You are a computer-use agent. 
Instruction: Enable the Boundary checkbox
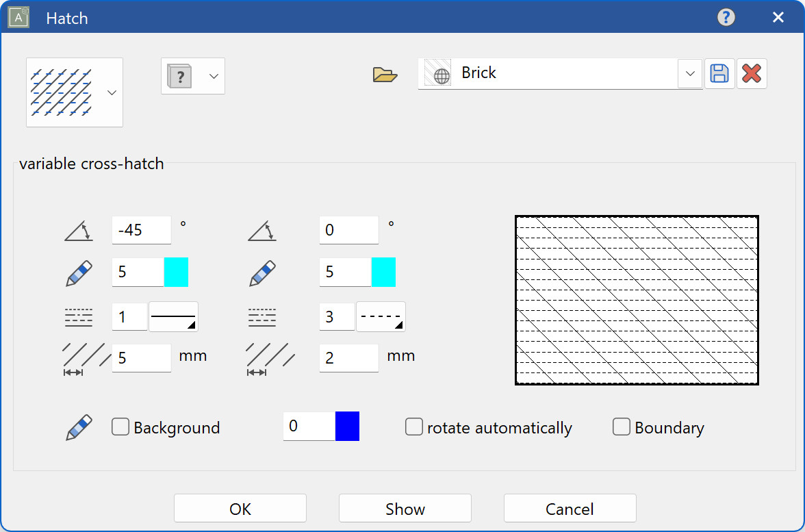tap(621, 427)
